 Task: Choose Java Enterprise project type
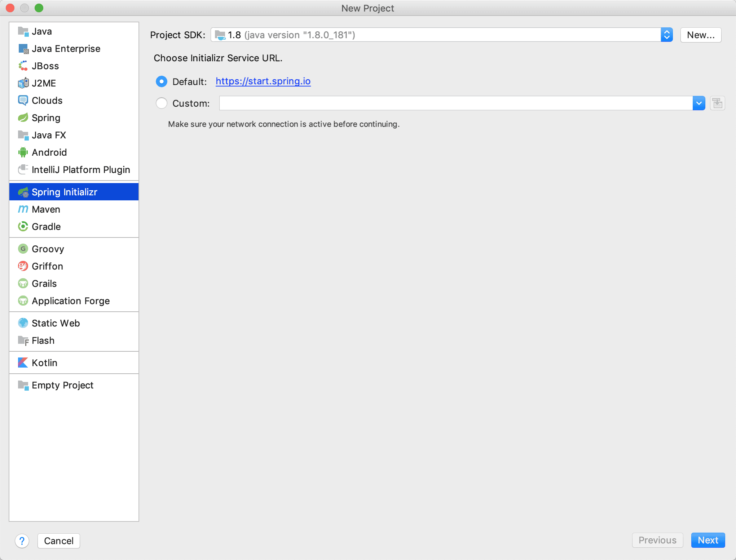66,49
